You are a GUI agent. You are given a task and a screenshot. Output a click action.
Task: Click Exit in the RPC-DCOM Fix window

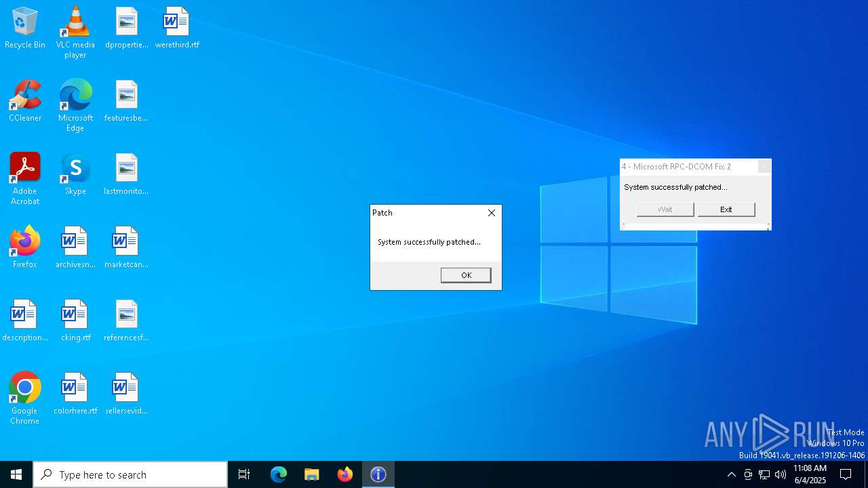[726, 209]
